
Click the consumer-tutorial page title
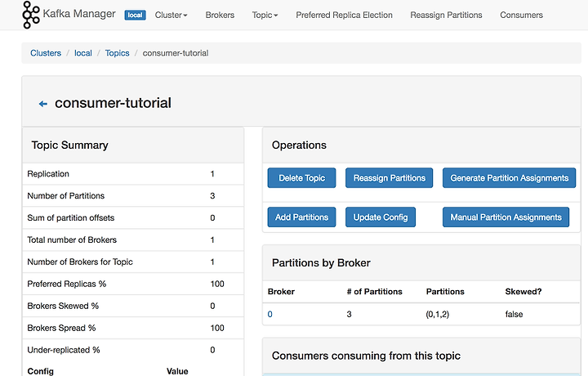pyautogui.click(x=113, y=103)
